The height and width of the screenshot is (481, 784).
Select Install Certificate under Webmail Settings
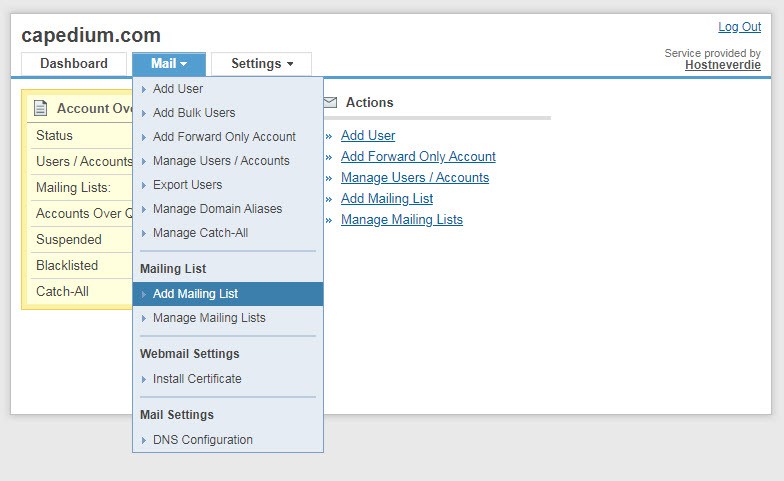(x=197, y=379)
